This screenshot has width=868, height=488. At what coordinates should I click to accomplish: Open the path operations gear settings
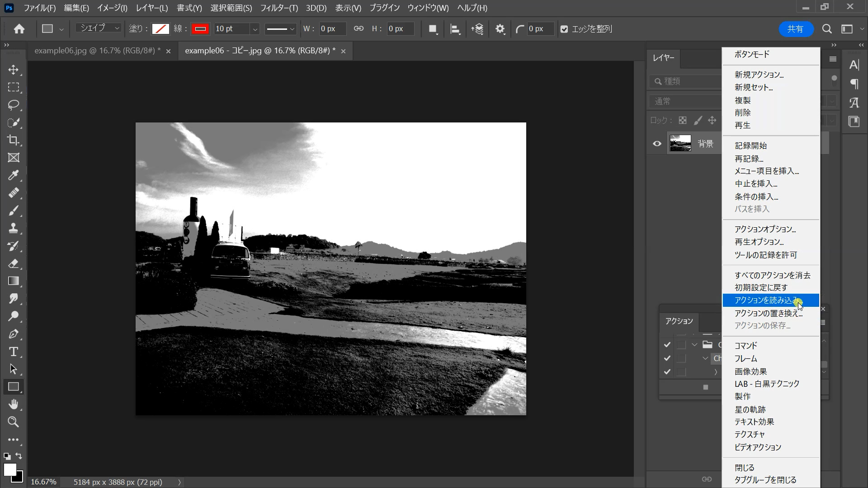tap(500, 29)
